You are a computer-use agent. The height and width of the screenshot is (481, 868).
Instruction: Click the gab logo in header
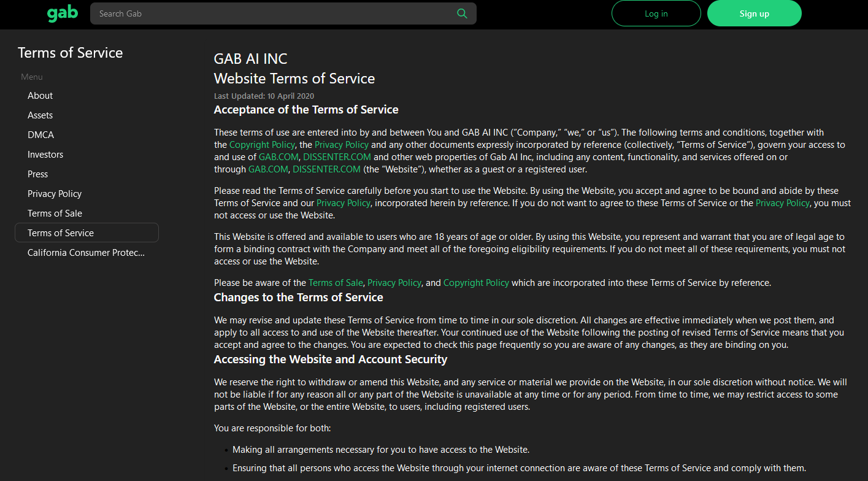63,13
